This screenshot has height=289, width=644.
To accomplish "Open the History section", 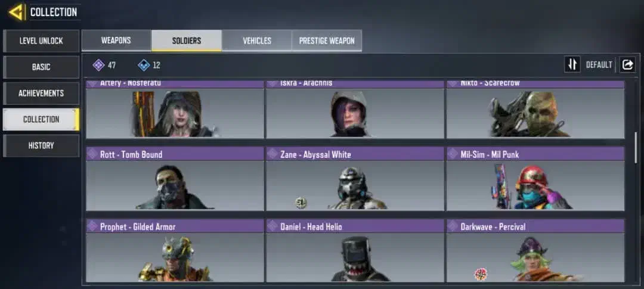I will [41, 146].
